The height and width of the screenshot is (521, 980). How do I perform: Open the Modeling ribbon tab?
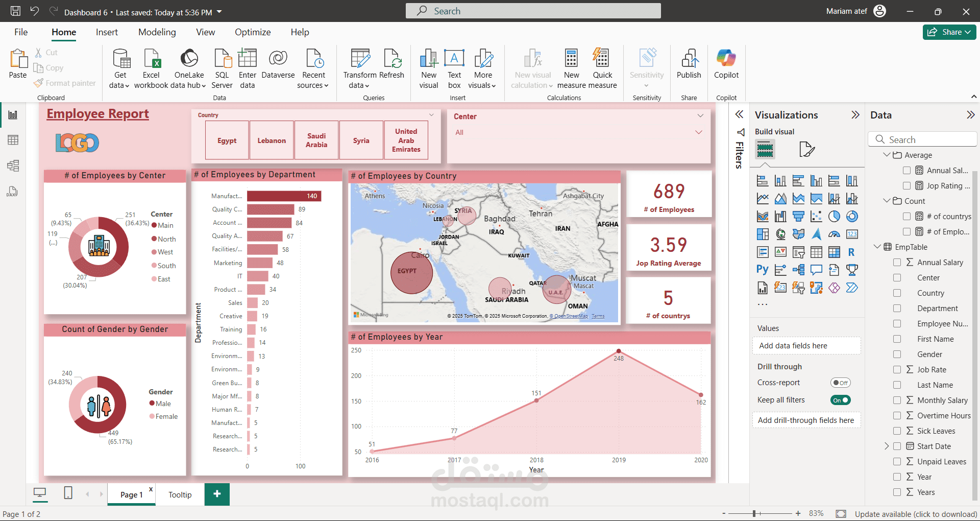point(157,32)
